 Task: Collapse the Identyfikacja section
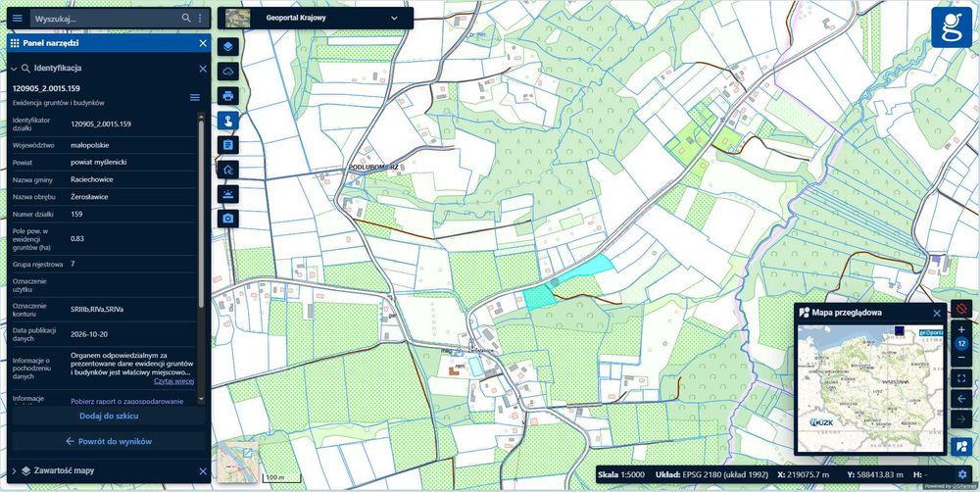point(14,69)
